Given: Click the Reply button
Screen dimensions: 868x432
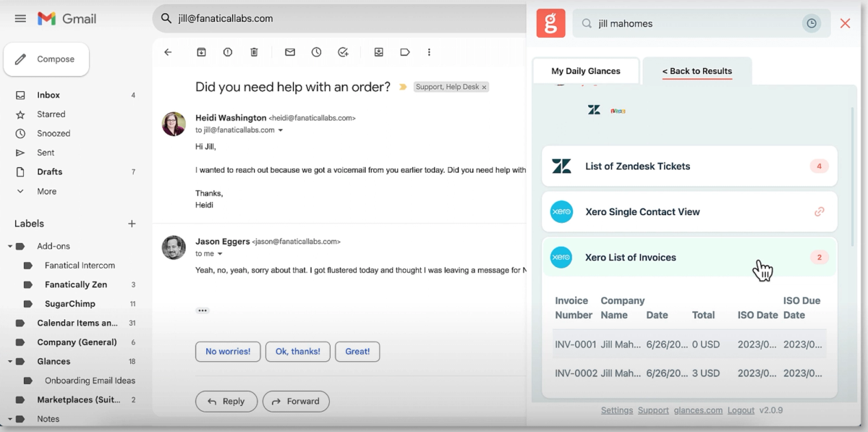Looking at the screenshot, I should (226, 401).
